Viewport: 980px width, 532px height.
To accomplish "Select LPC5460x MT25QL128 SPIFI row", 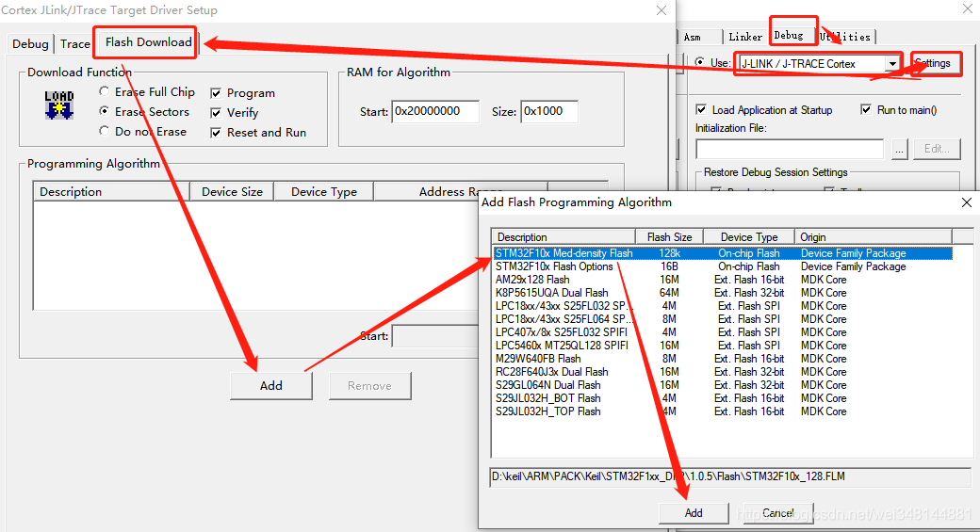I will (723, 346).
